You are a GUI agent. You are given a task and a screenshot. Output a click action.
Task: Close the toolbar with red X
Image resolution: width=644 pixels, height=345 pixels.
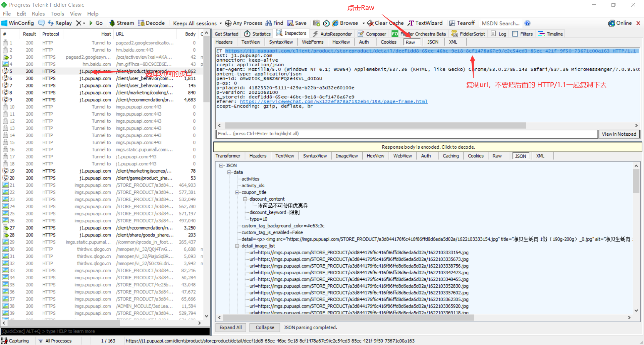[x=638, y=23]
